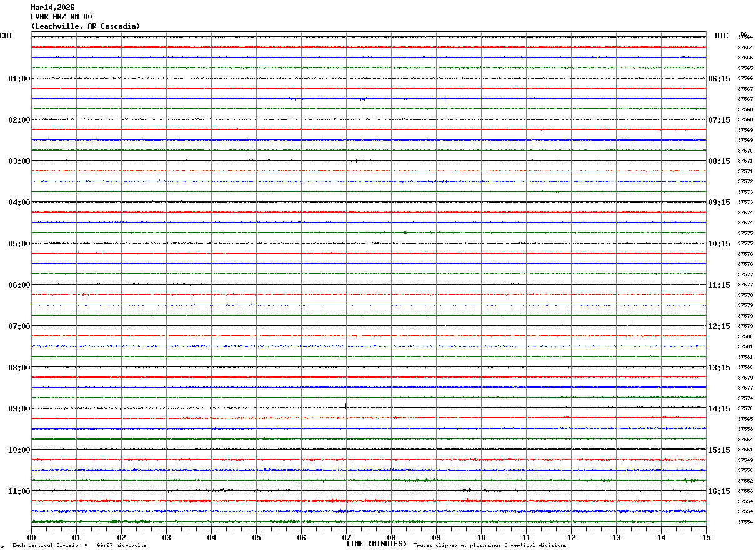Select the 16:15 UTC time label
Viewport: 756px width, 554px height.
coord(719,491)
